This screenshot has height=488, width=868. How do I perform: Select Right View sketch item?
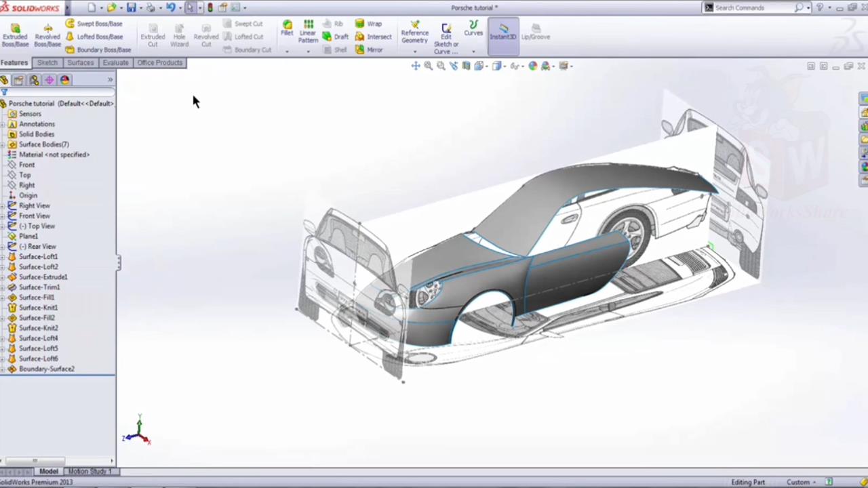34,205
